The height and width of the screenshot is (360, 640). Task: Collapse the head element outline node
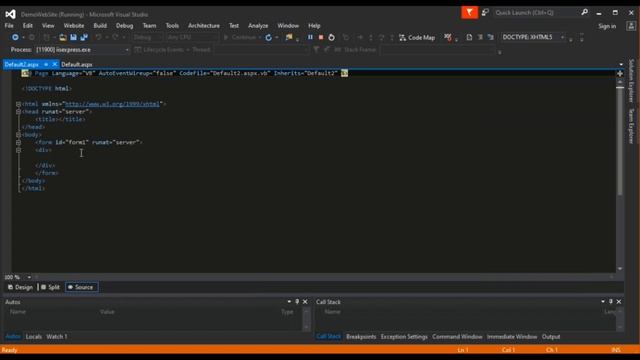click(x=18, y=112)
